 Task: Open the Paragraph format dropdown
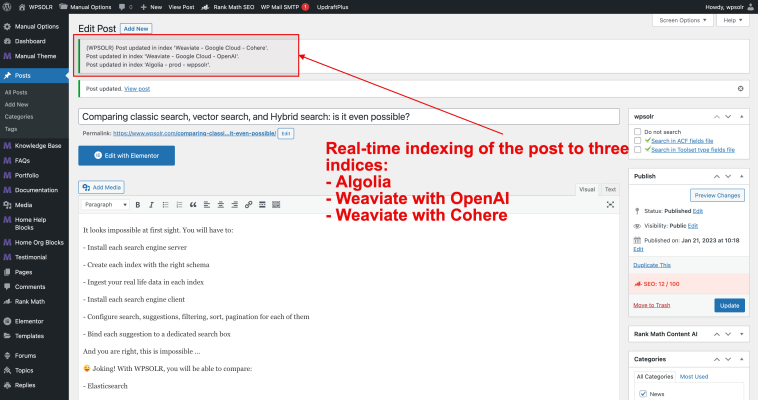(105, 205)
